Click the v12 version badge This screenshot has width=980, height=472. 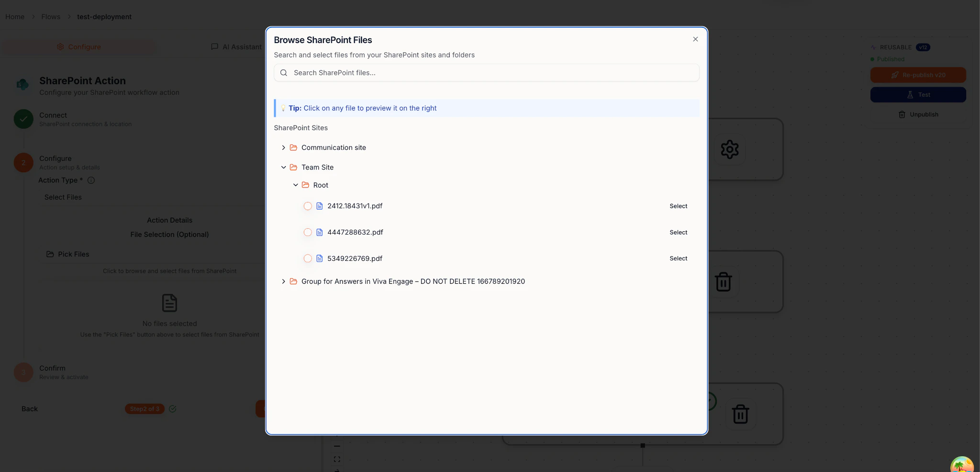pyautogui.click(x=923, y=47)
